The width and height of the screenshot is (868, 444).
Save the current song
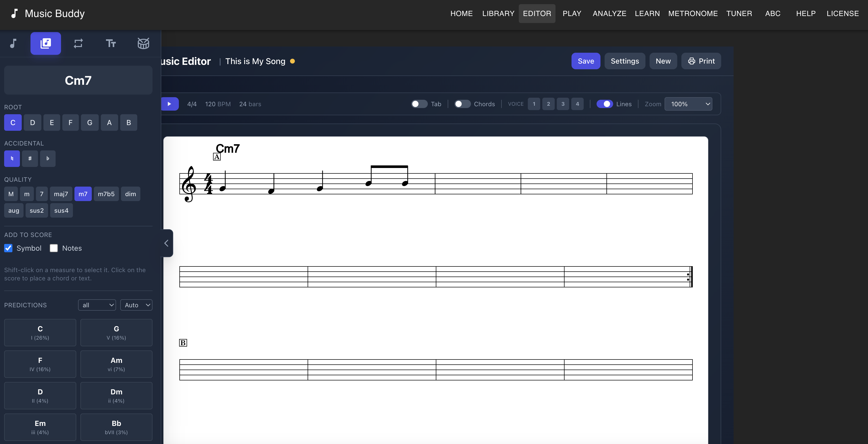pos(586,61)
